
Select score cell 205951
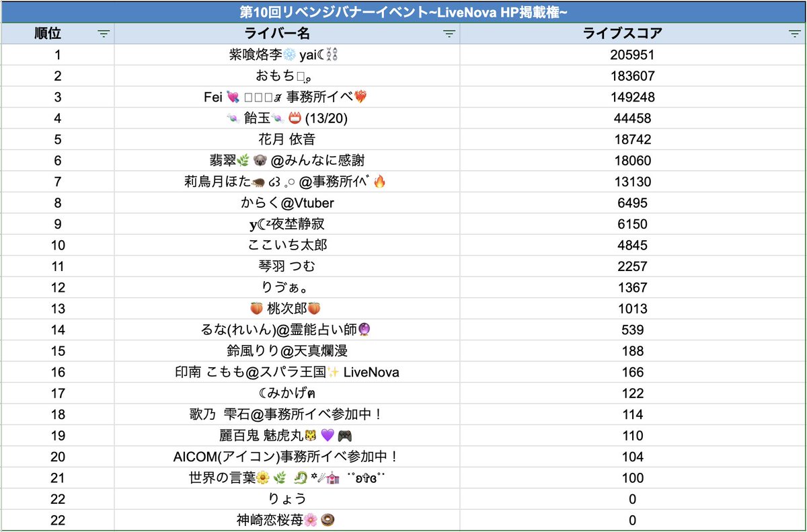(x=633, y=55)
